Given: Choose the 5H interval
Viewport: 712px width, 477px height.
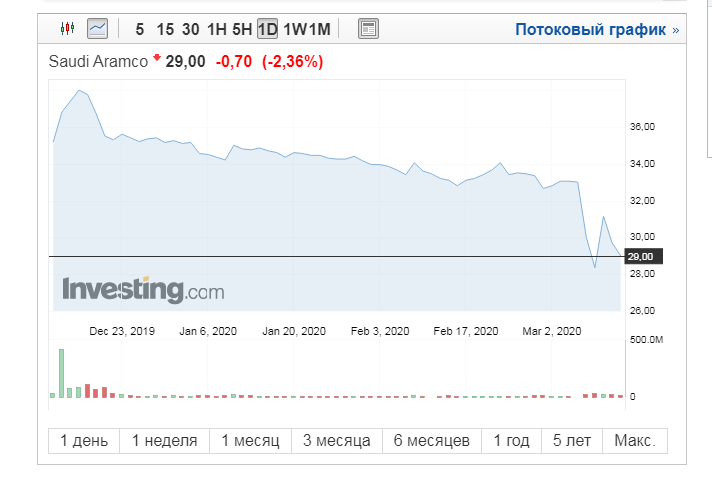Looking at the screenshot, I should [242, 30].
